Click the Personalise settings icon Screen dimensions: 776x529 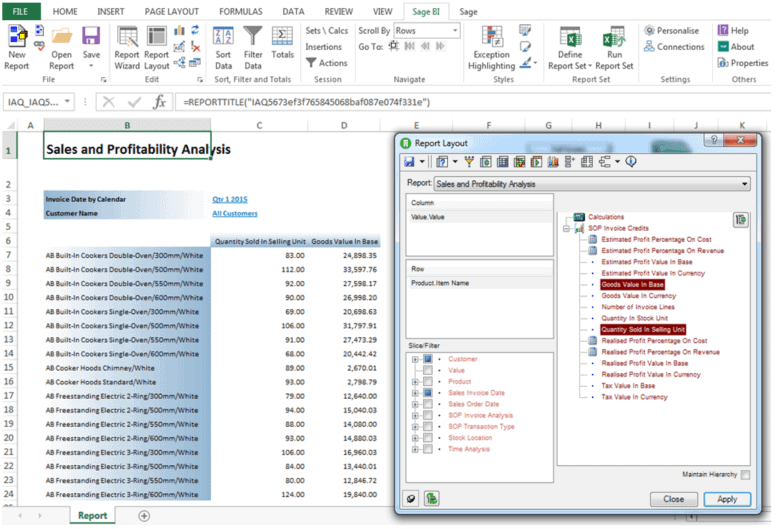649,31
